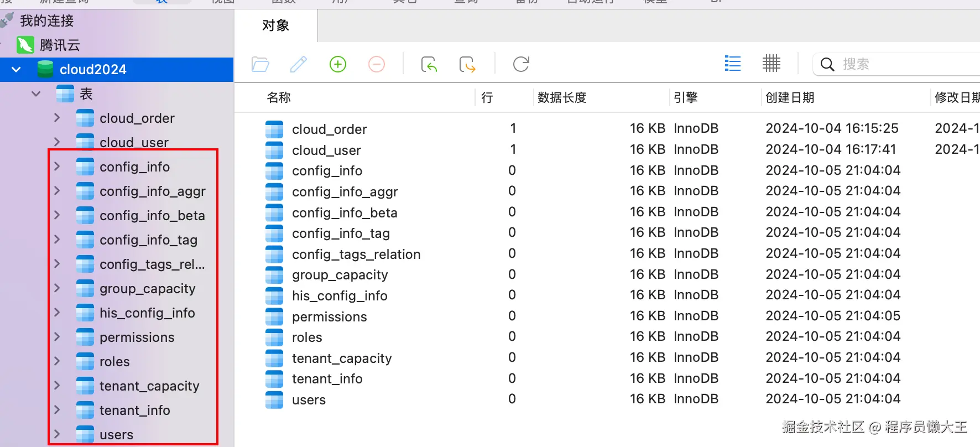
Task: Click the green New Table plus icon
Action: coord(338,64)
